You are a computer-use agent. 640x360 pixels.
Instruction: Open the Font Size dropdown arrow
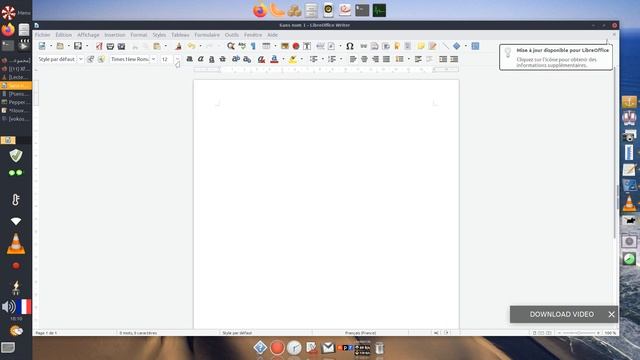[x=177, y=59]
